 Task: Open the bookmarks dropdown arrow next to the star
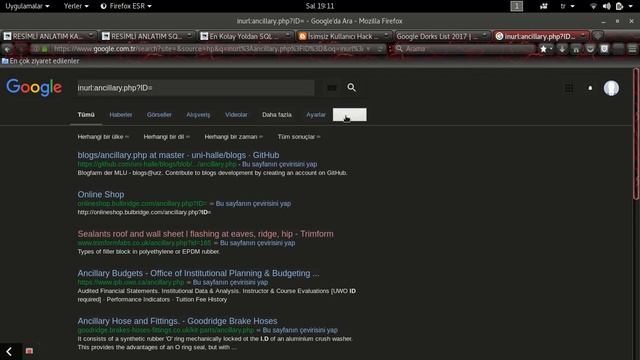551,49
